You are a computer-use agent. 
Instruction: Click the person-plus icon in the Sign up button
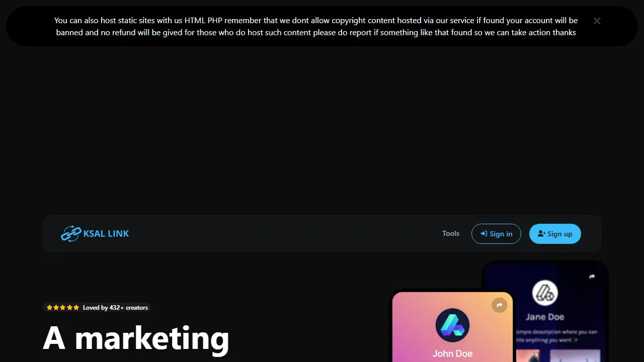tap(541, 233)
